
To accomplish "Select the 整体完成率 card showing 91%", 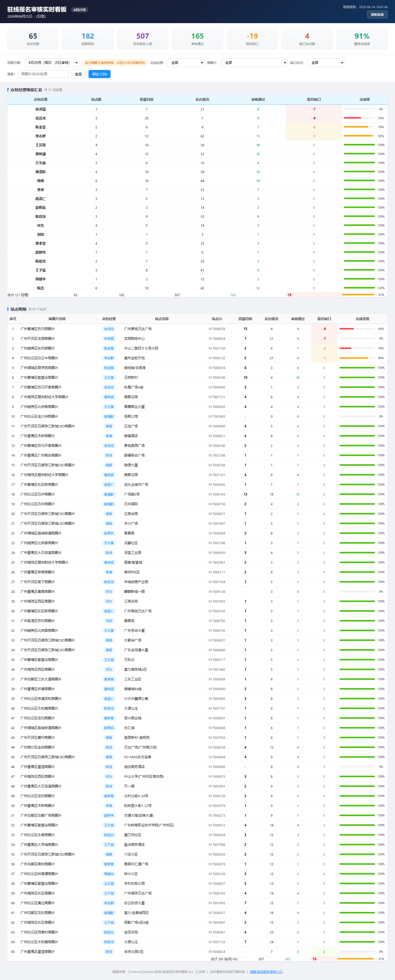I will (x=362, y=39).
